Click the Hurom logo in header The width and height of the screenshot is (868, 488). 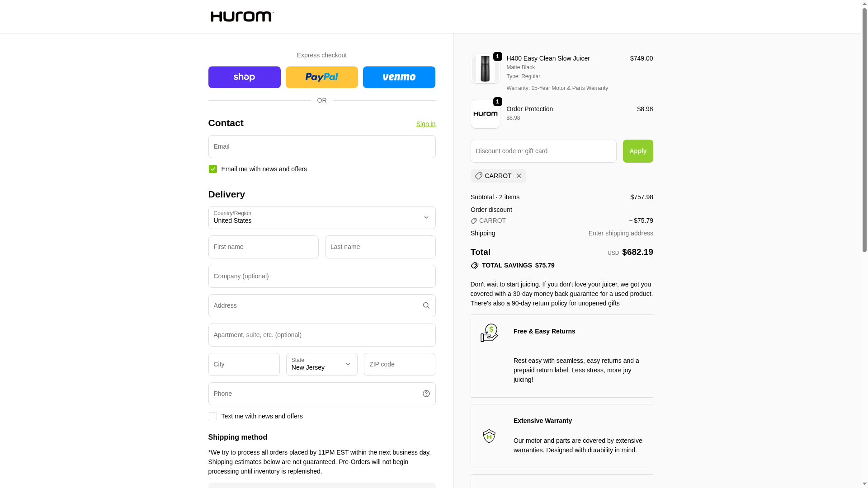(242, 17)
